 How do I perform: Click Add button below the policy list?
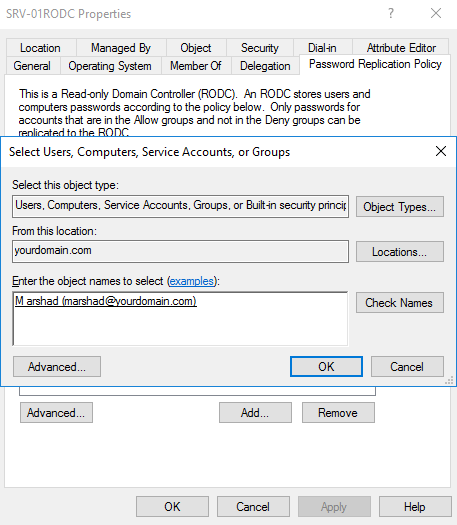(x=255, y=413)
